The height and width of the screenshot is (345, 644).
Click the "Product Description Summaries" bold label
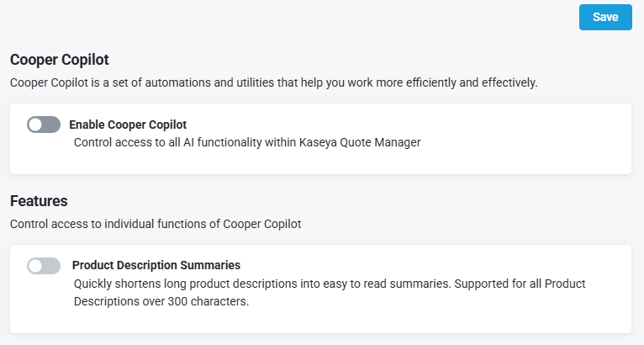[x=156, y=265]
